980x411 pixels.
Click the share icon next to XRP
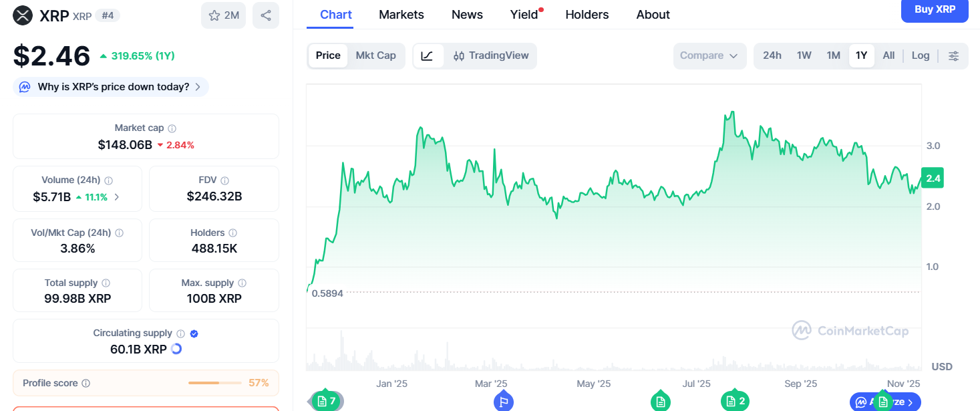click(x=266, y=15)
